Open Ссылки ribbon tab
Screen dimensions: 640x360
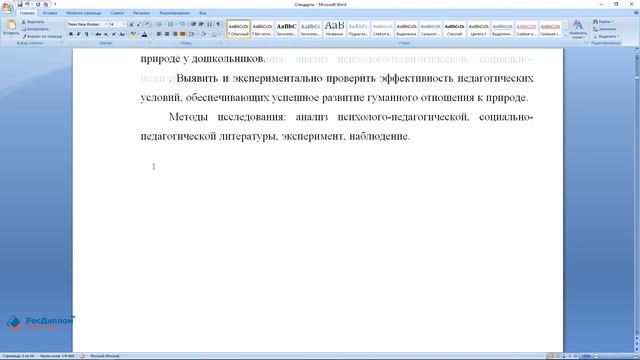(117, 13)
